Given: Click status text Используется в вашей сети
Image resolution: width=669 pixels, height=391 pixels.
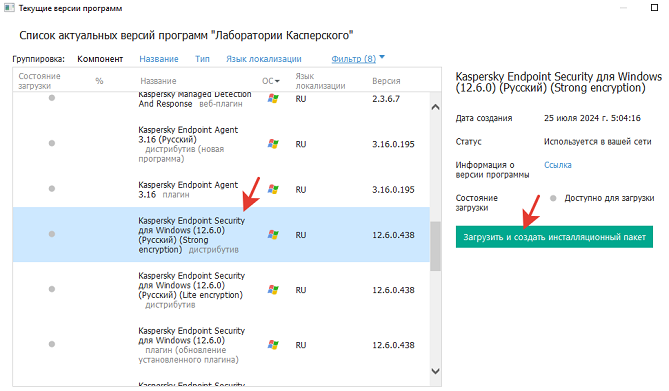Looking at the screenshot, I should [597, 141].
